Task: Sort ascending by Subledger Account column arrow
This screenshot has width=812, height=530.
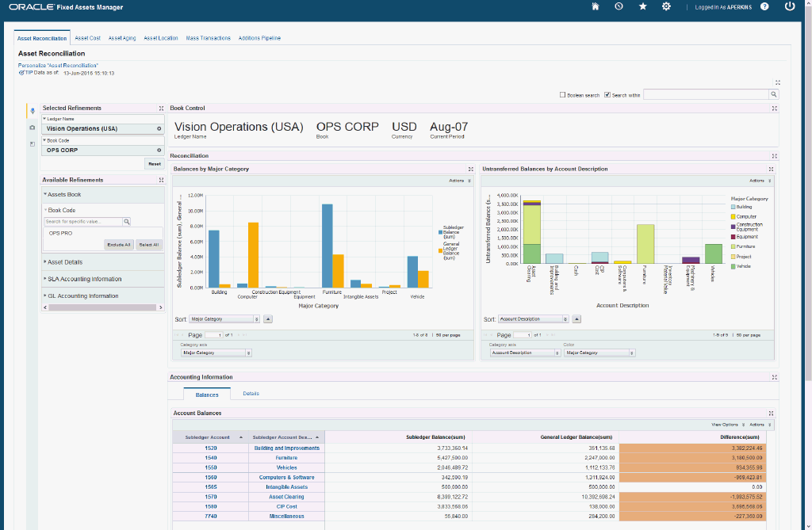Action: pos(241,437)
